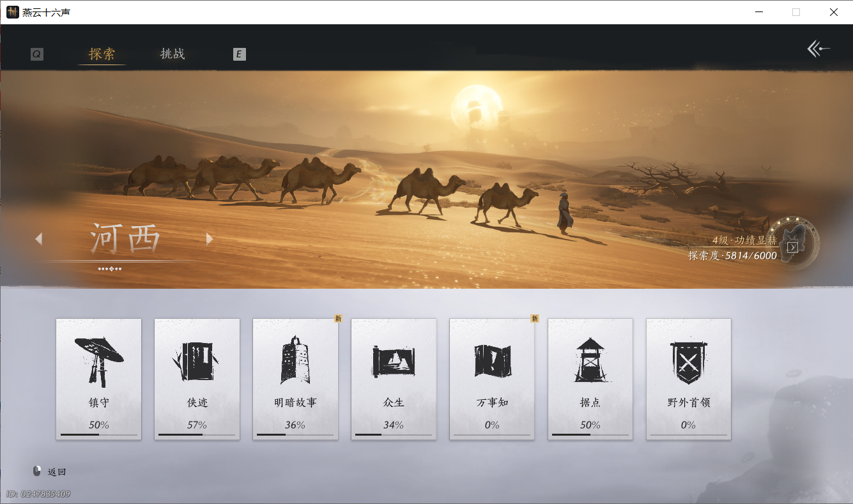Screen dimensions: 853x504
Task: Click the 50% value on 据点
Action: [590, 425]
